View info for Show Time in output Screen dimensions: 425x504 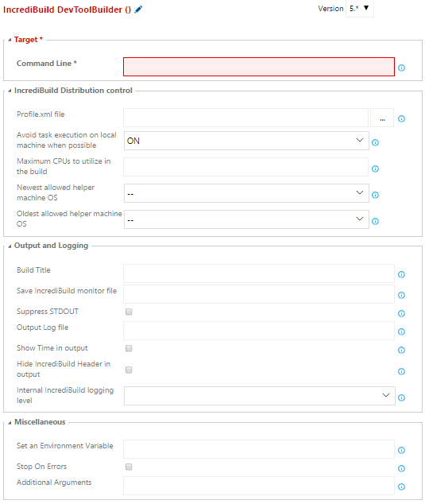(x=401, y=350)
